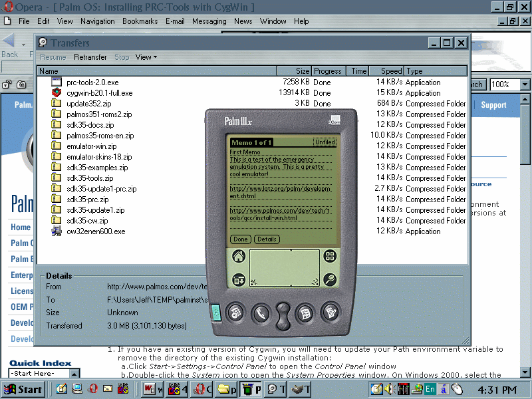The image size is (532, 399).
Task: Click the Start button
Action: (23, 389)
